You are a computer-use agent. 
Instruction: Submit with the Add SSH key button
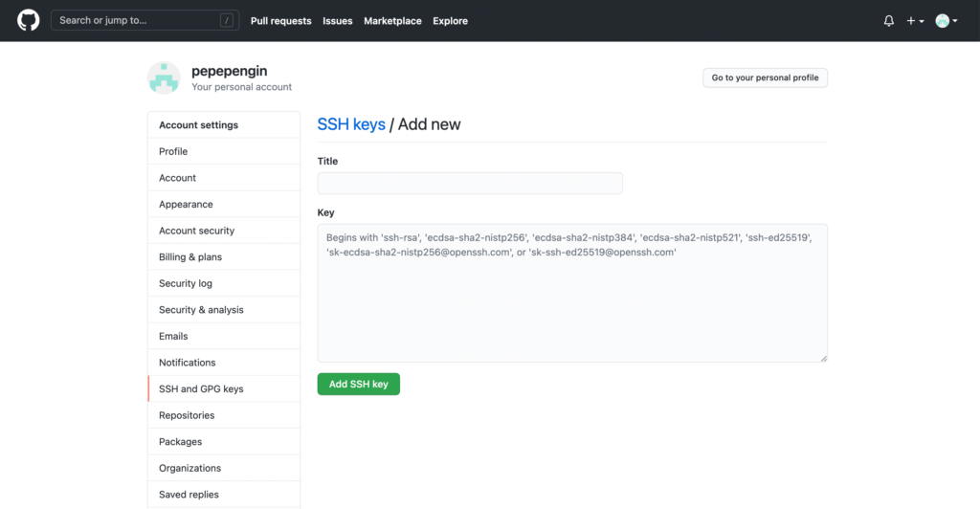(x=359, y=384)
